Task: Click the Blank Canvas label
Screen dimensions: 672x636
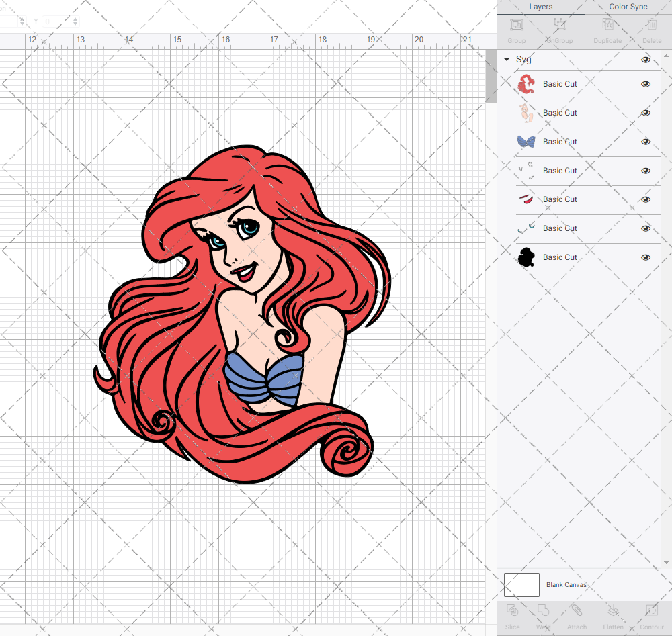Action: tap(566, 584)
